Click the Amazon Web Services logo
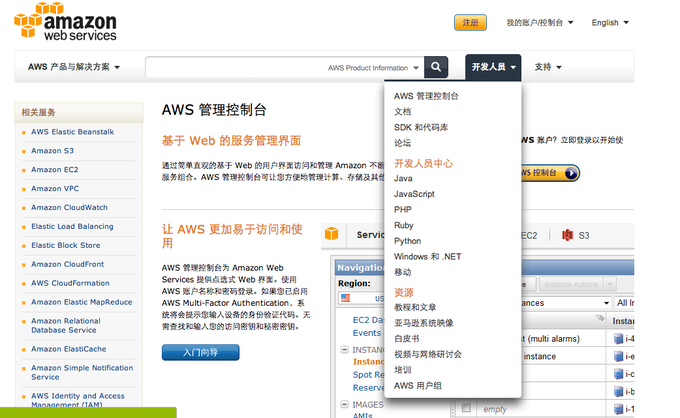The width and height of the screenshot is (680, 418). pos(65,22)
